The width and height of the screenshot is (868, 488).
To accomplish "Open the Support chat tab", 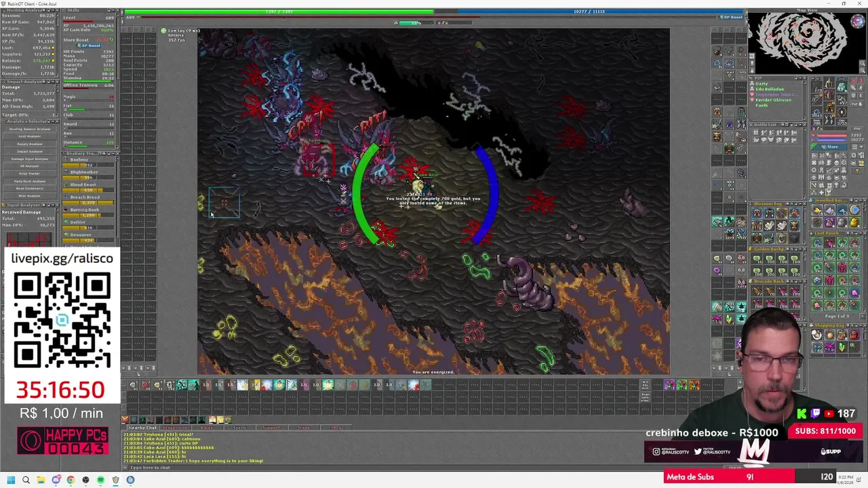I will pyautogui.click(x=271, y=428).
